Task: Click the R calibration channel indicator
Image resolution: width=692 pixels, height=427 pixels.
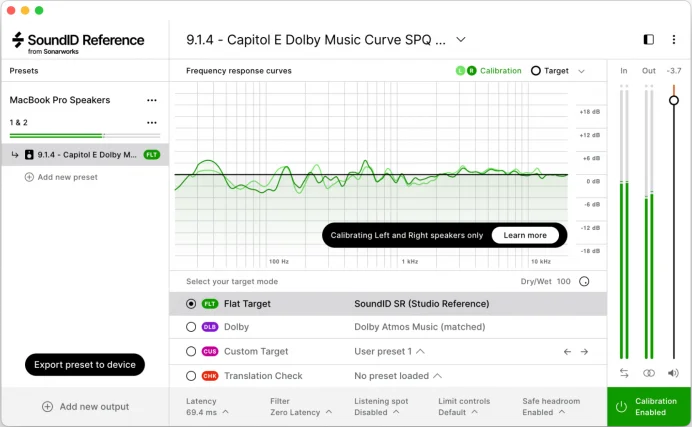Action: (471, 71)
